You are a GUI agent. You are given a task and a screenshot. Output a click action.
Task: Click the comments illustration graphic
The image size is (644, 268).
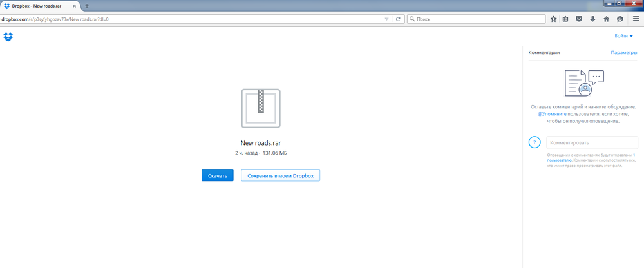point(583,82)
